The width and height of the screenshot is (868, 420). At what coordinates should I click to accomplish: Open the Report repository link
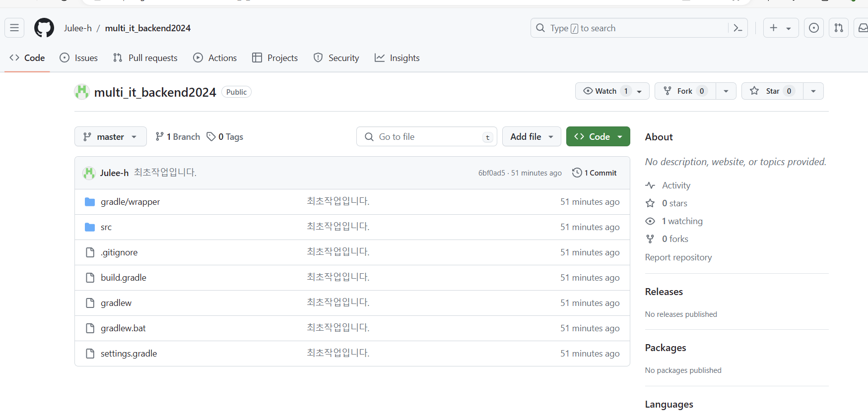click(x=678, y=257)
